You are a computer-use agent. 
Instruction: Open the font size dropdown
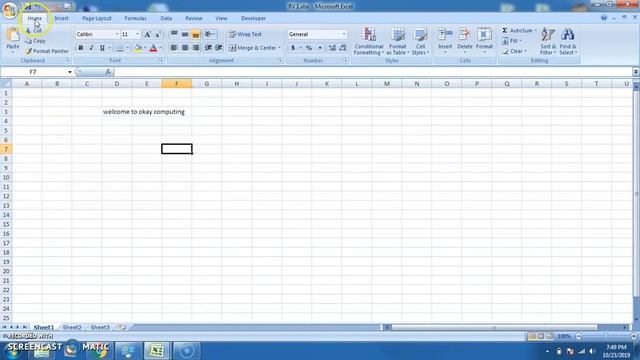tap(138, 34)
